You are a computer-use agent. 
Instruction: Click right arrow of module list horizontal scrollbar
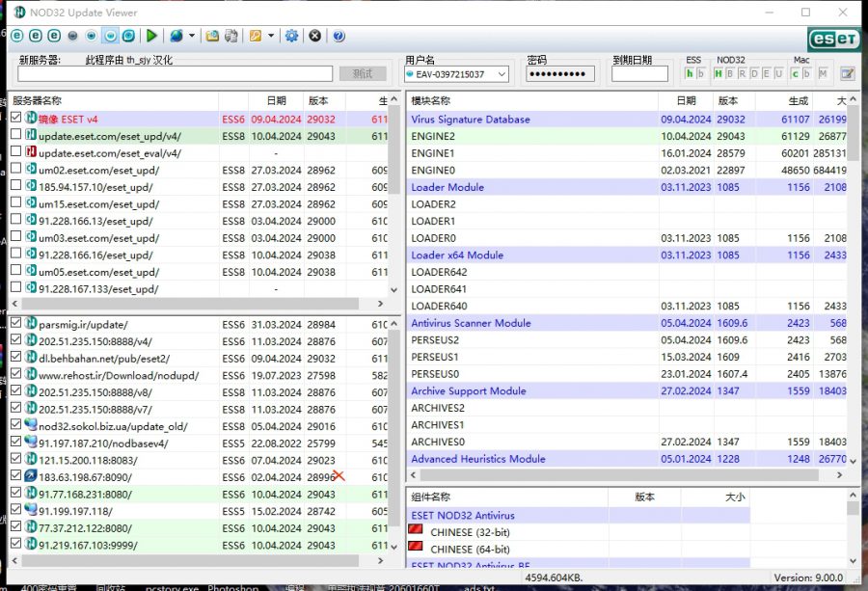[839, 474]
